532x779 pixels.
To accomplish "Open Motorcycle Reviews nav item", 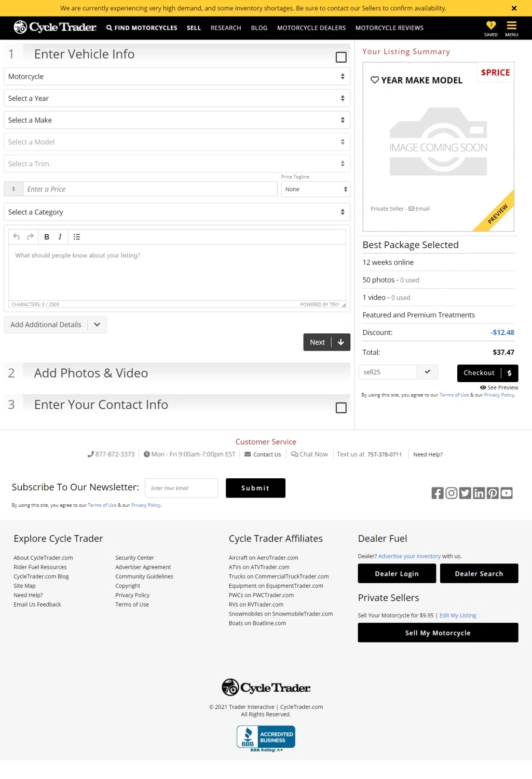I will point(389,28).
